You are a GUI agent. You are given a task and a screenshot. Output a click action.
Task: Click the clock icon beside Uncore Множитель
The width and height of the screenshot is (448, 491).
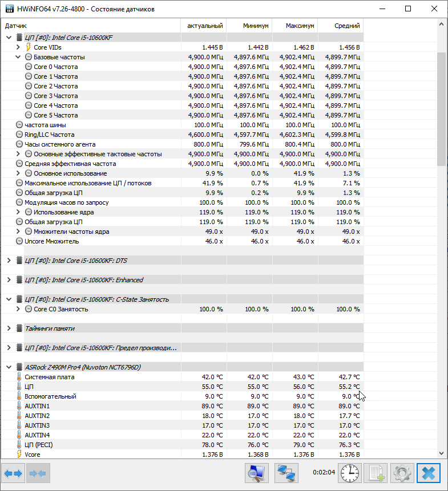pos(19,241)
